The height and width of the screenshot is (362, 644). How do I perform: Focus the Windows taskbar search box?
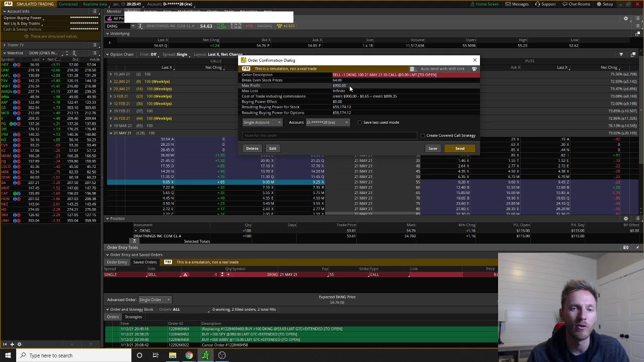[x=73, y=355]
